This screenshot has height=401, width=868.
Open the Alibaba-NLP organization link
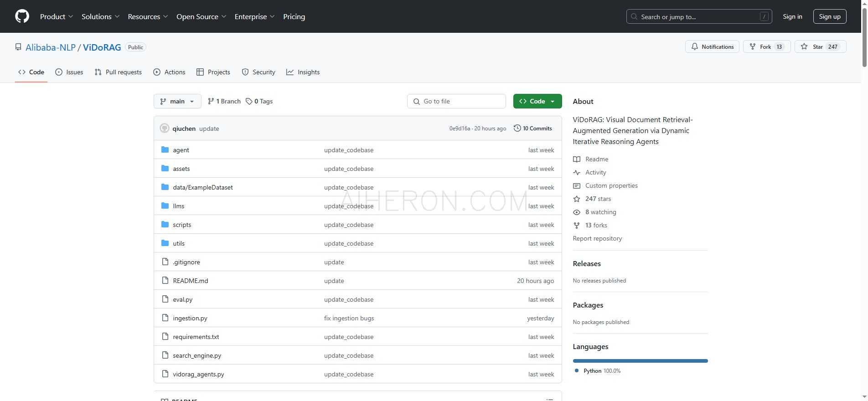point(51,47)
